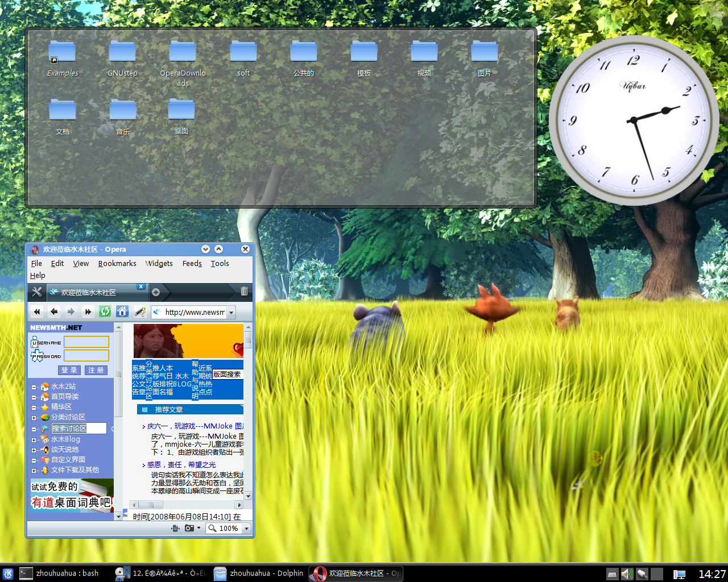Screen dimensions: 728x582
Task: Click the volume speaker icon in system tray
Action: click(627, 574)
